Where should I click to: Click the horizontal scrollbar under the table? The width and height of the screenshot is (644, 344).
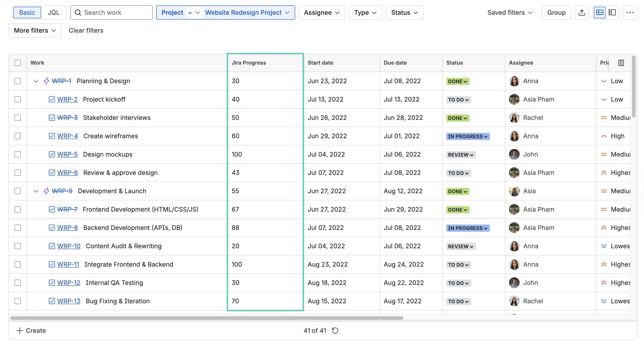(206, 318)
